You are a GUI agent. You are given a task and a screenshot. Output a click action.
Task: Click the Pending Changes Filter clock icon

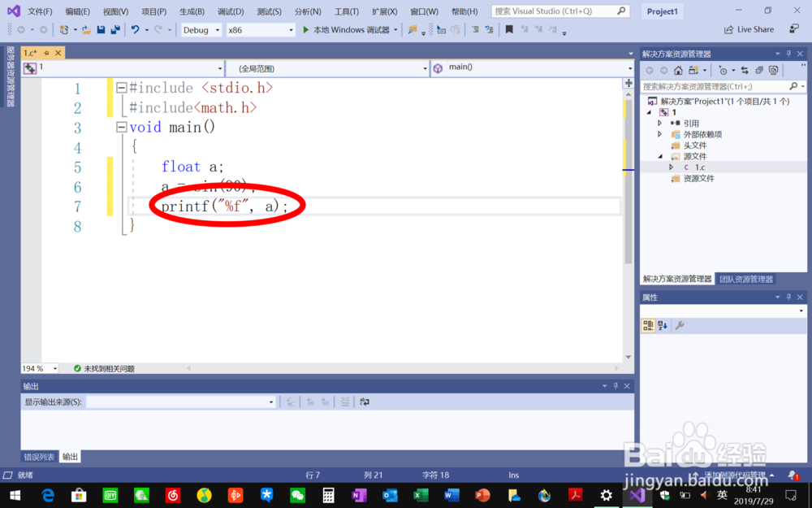tap(723, 71)
